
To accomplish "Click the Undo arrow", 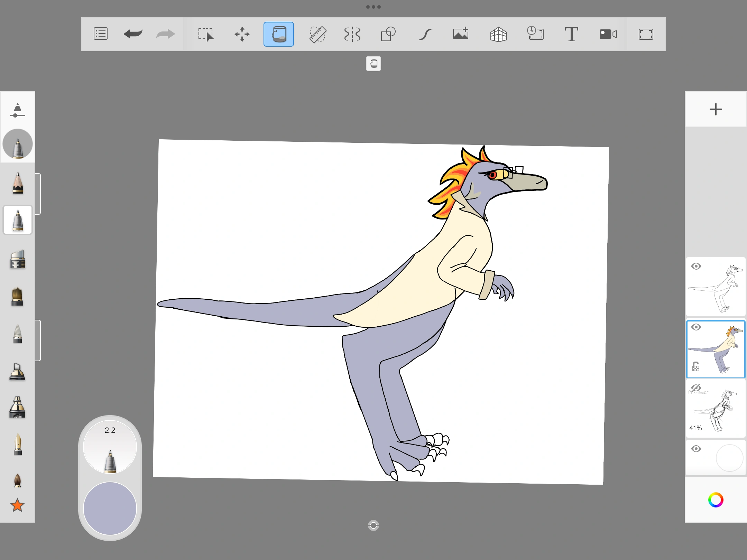I will [133, 34].
